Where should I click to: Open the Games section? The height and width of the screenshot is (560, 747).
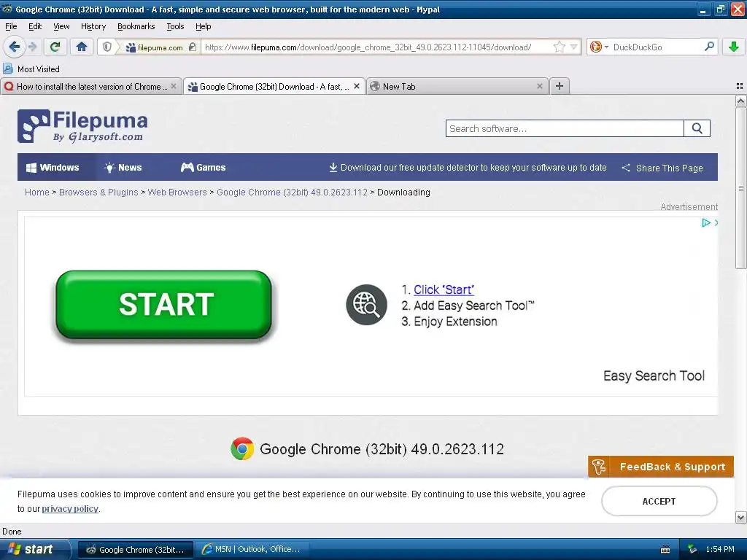[x=203, y=167]
